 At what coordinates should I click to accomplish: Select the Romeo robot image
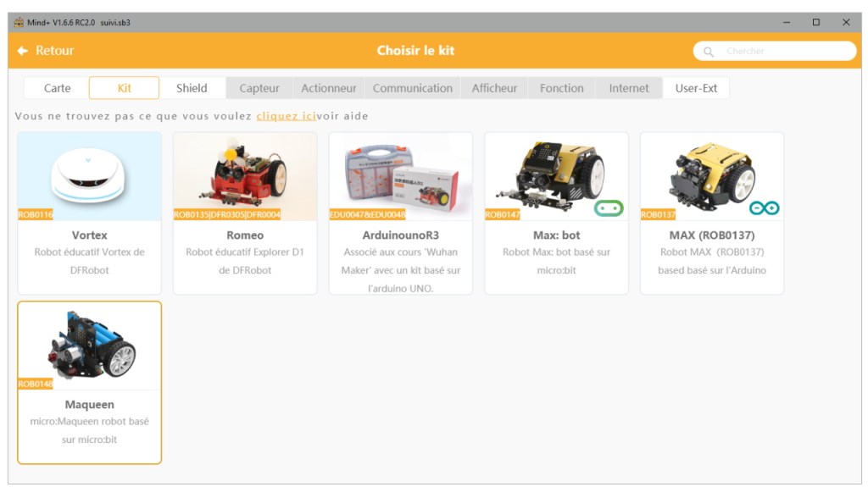pos(245,176)
